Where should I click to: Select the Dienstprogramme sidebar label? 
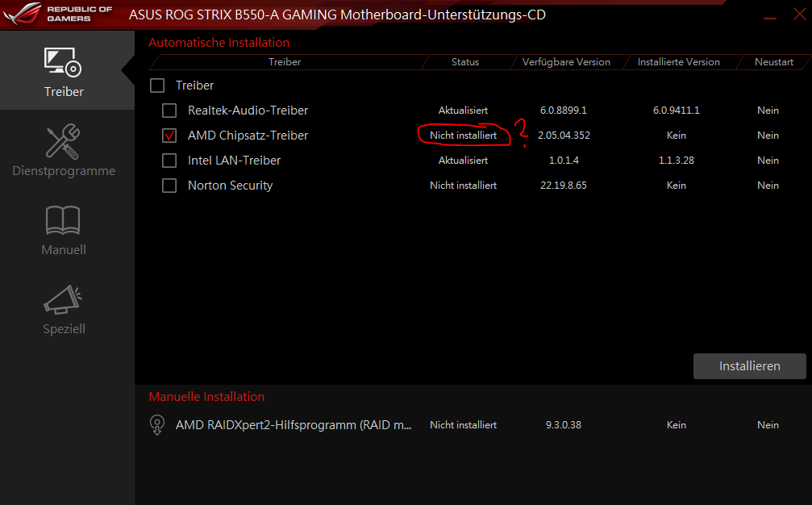tap(64, 171)
